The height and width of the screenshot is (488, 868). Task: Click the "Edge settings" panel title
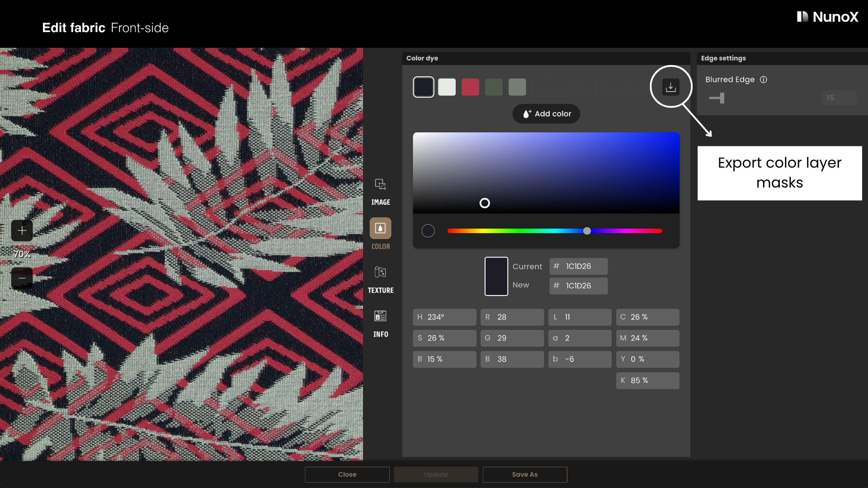point(723,58)
